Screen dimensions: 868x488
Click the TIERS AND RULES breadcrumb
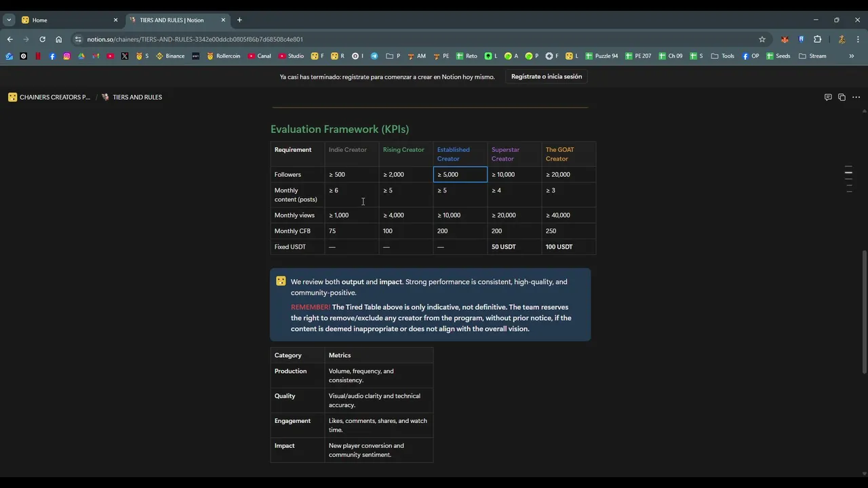tap(132, 97)
